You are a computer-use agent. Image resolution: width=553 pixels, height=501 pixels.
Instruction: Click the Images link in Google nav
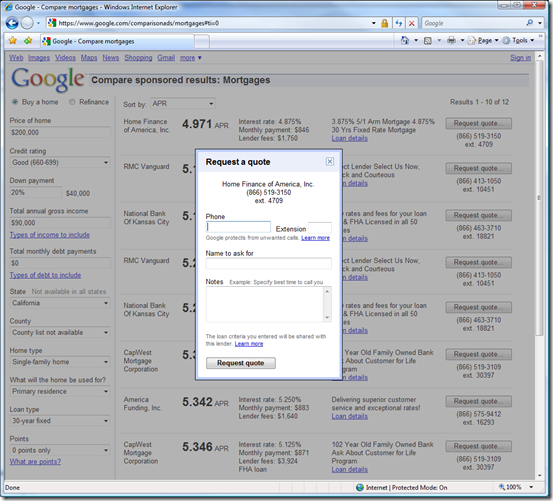[39, 57]
